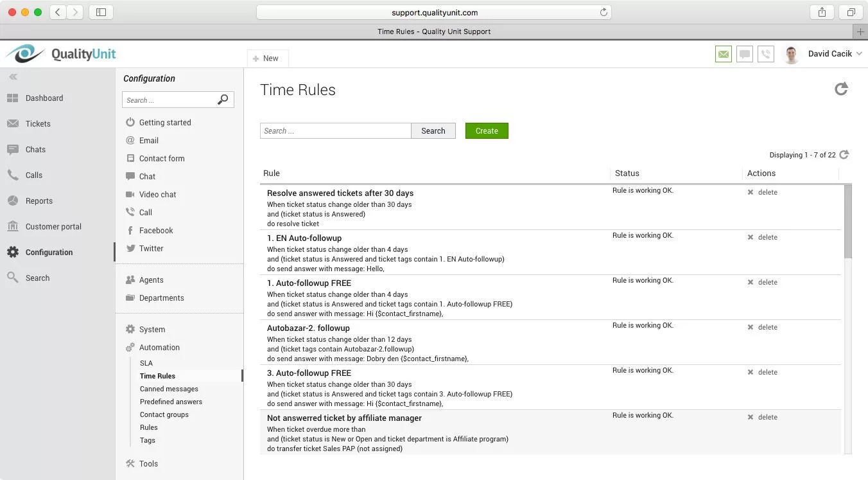Open the Chats section

35,149
